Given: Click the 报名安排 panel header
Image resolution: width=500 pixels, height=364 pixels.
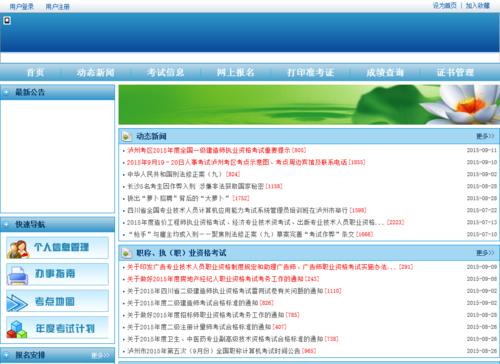Looking at the screenshot, I should [x=58, y=355].
